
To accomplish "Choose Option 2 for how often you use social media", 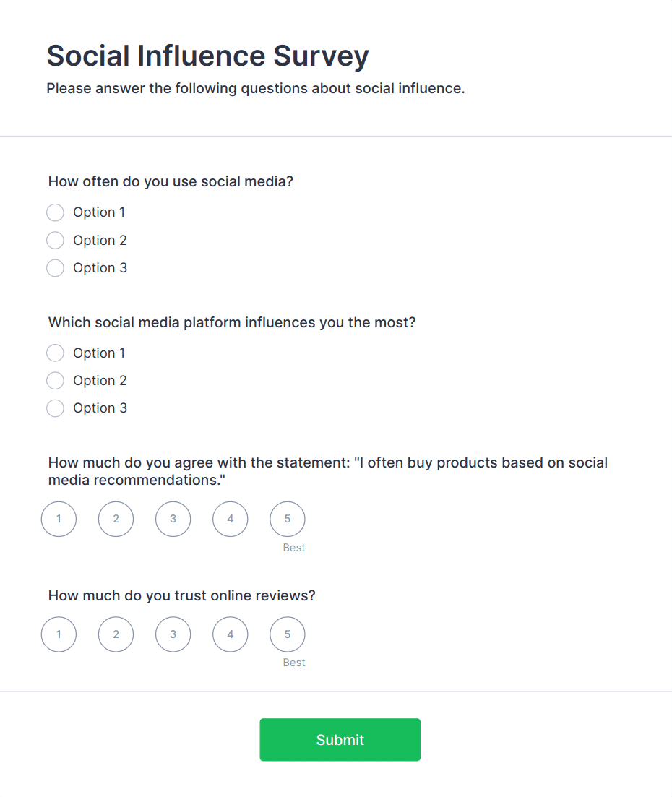I will (x=56, y=240).
